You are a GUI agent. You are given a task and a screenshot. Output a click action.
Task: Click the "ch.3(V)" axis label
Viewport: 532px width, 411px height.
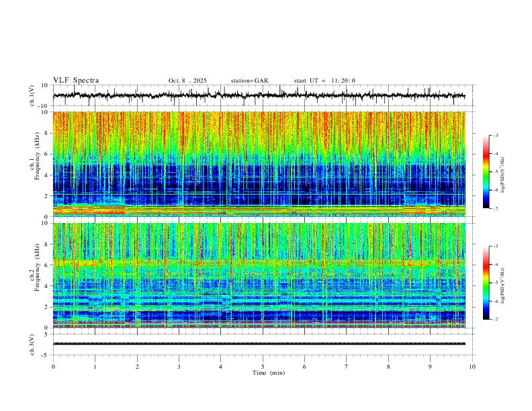[x=32, y=345]
